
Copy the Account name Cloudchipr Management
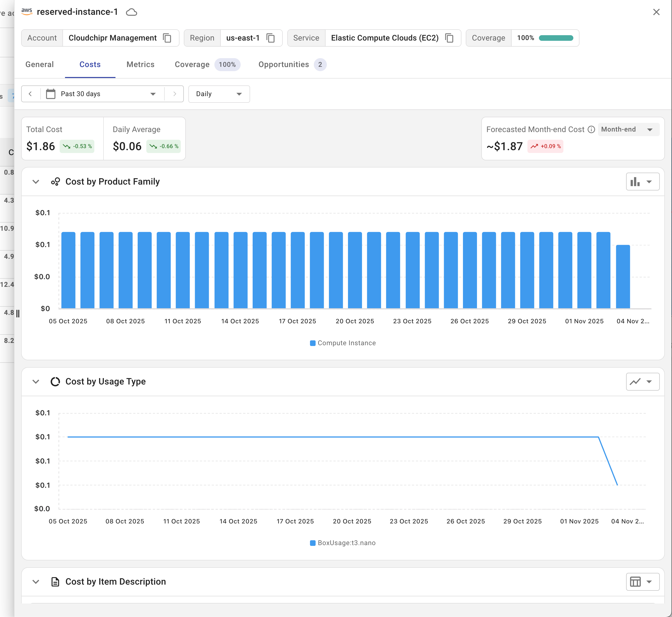[x=167, y=38]
